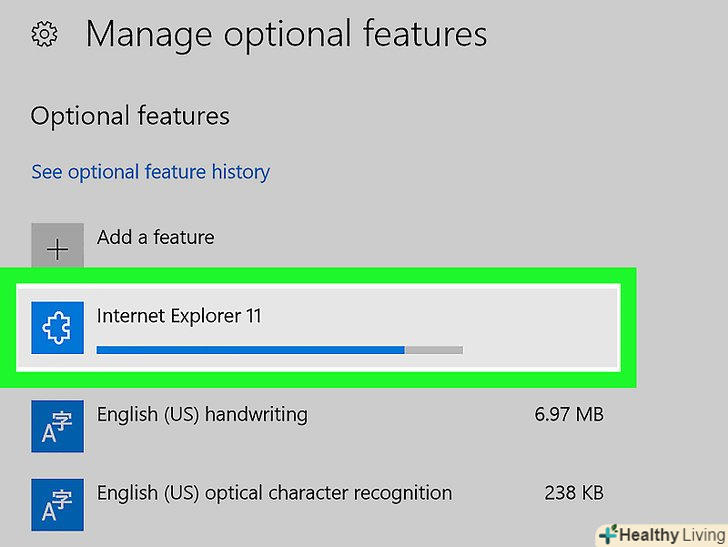Click the Settings gear icon

[x=44, y=35]
